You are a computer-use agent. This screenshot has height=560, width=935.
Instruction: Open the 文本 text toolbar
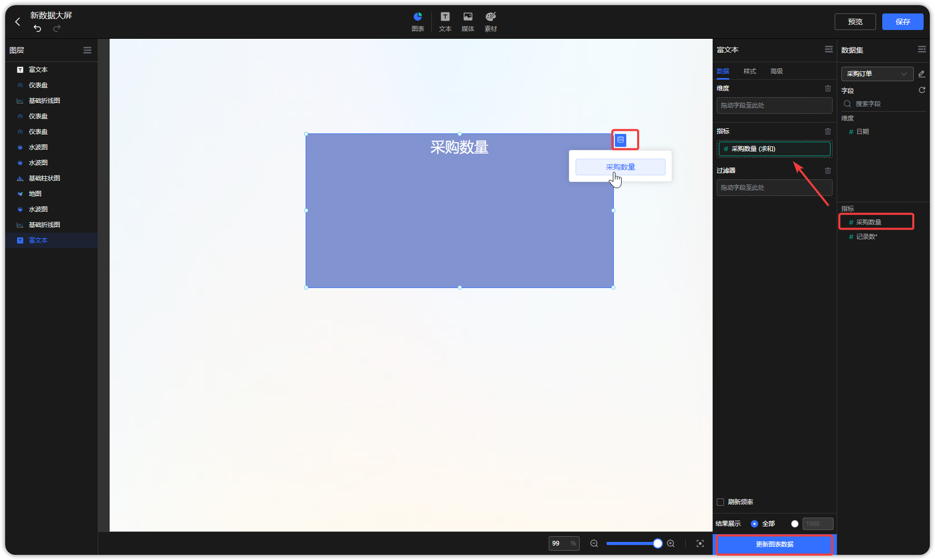click(x=445, y=22)
